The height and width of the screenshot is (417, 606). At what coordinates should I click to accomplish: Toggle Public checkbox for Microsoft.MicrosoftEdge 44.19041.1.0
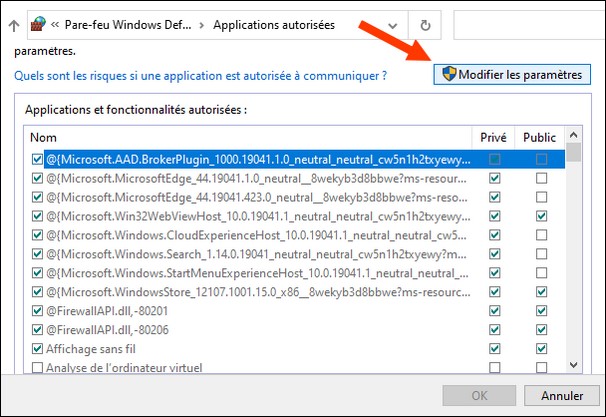541,177
